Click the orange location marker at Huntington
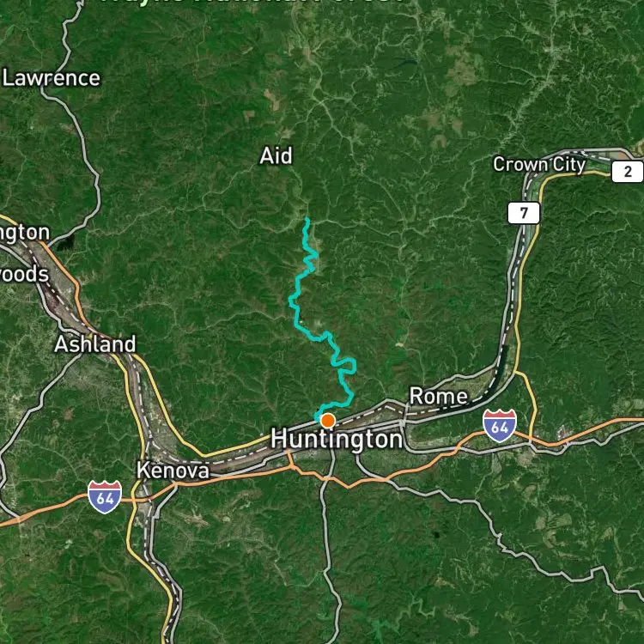Screen dimensions: 644x644 click(327, 421)
